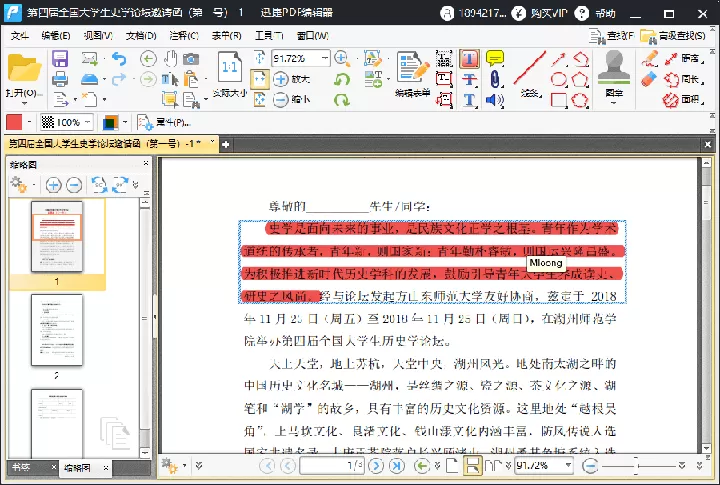The image size is (720, 485).
Task: Open the zoom percentage dropdown in toolbar
Action: [x=325, y=58]
